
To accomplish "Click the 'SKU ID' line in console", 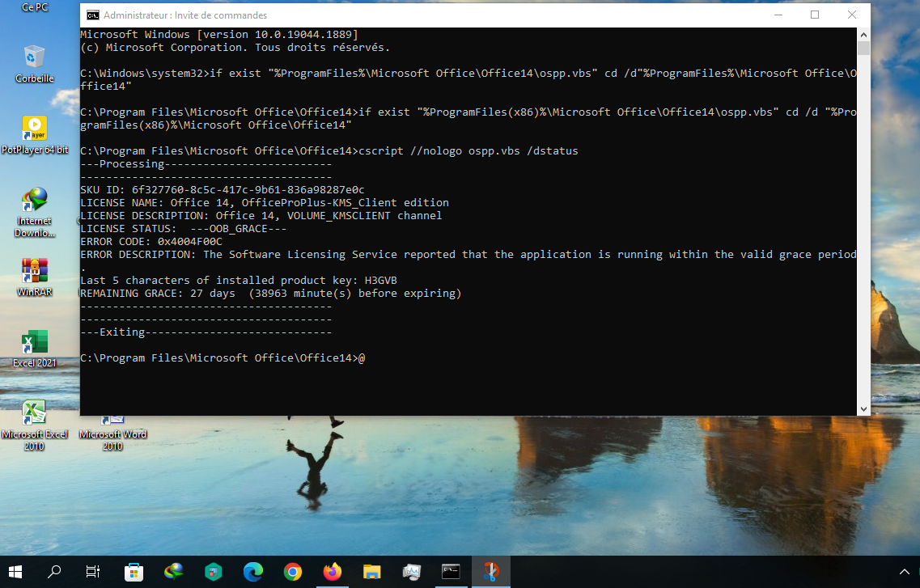I will click(x=223, y=190).
